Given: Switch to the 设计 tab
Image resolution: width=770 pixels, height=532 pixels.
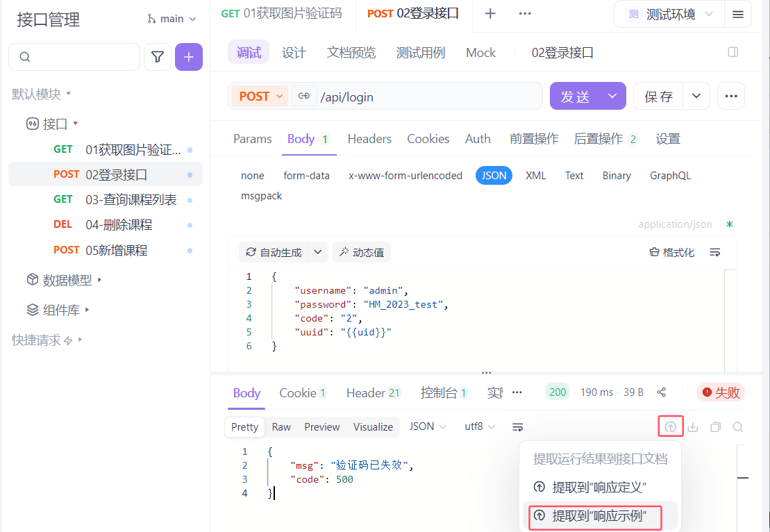Looking at the screenshot, I should click(294, 53).
